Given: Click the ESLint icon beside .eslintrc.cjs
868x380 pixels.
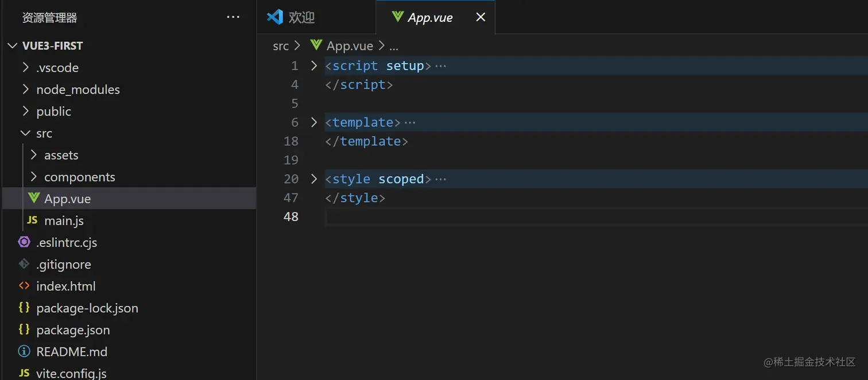Looking at the screenshot, I should coord(24,242).
